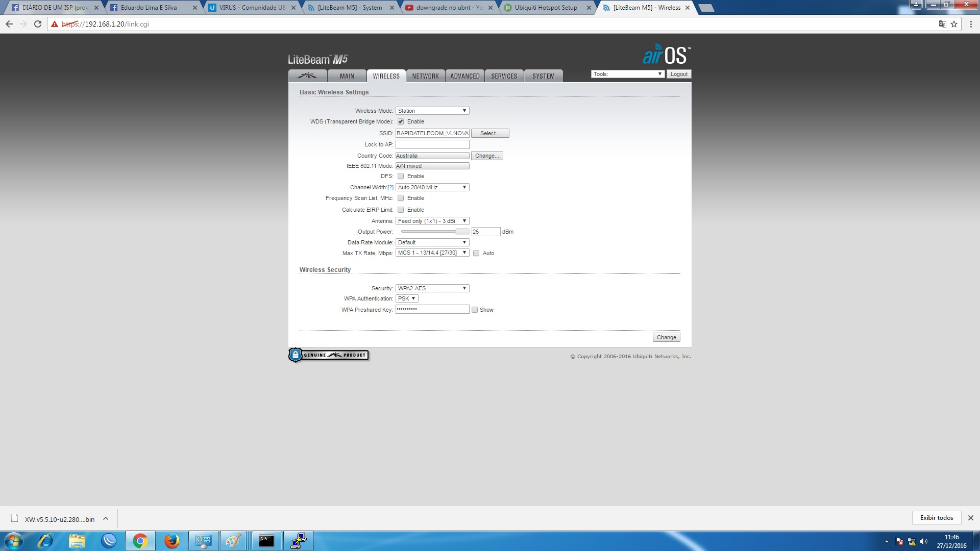The image size is (980, 551).
Task: Click the Genuine Product badge
Action: (x=329, y=355)
